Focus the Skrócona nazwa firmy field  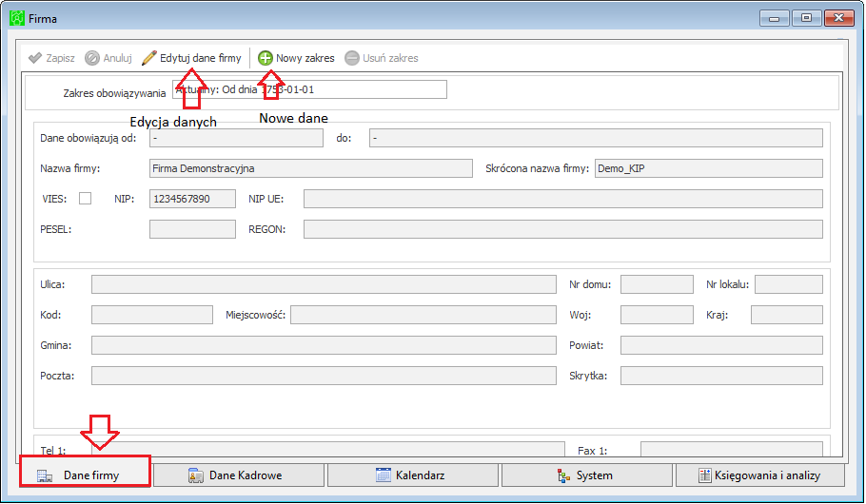pos(709,168)
